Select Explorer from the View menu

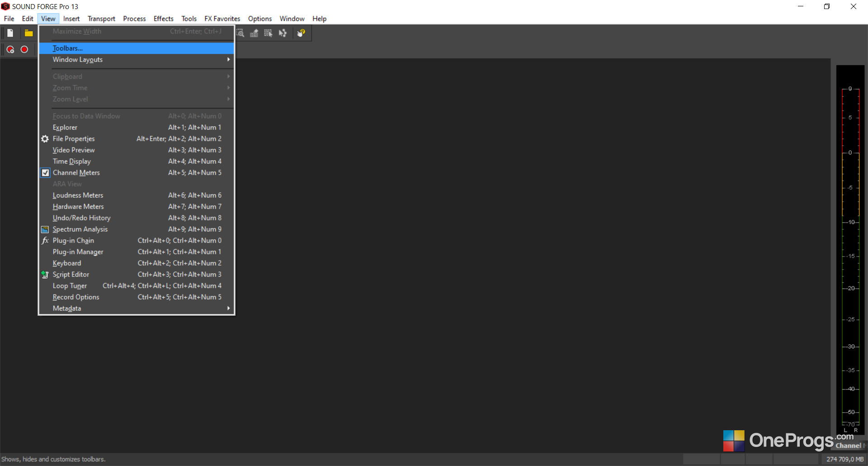click(x=137, y=128)
